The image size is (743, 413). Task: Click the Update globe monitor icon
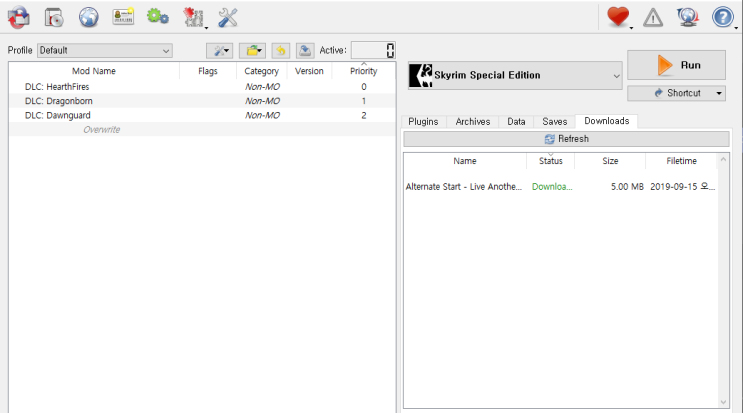pos(688,18)
